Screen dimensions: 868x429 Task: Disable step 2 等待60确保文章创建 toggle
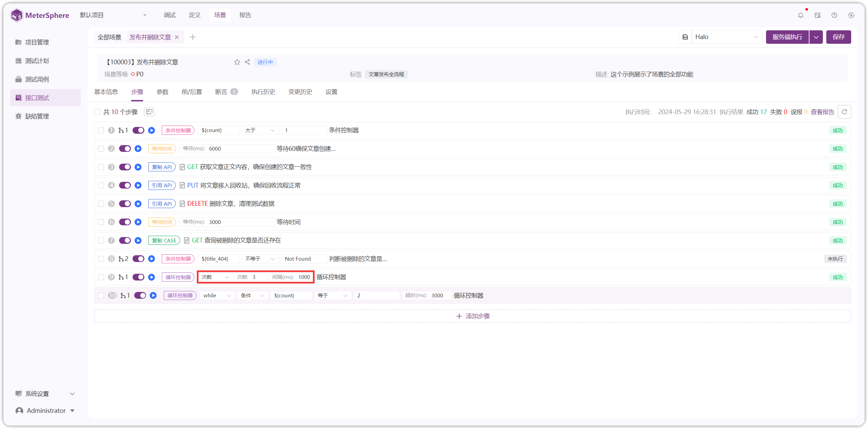125,149
